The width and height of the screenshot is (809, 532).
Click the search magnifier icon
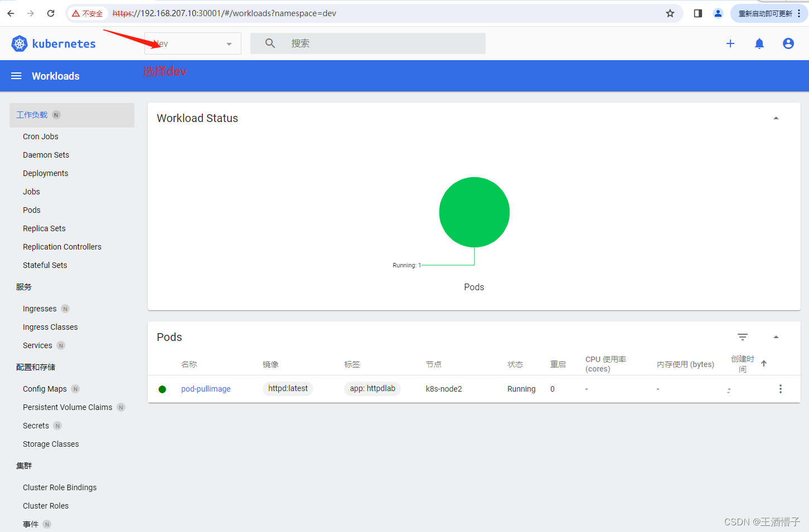270,43
